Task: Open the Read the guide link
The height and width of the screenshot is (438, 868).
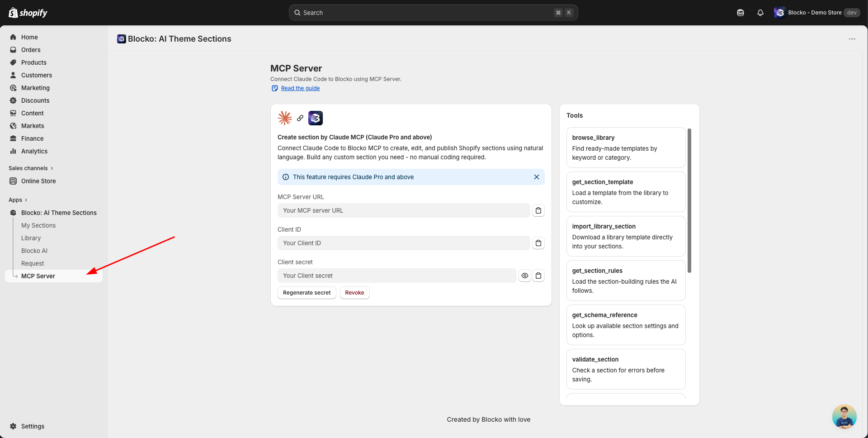Action: point(300,88)
